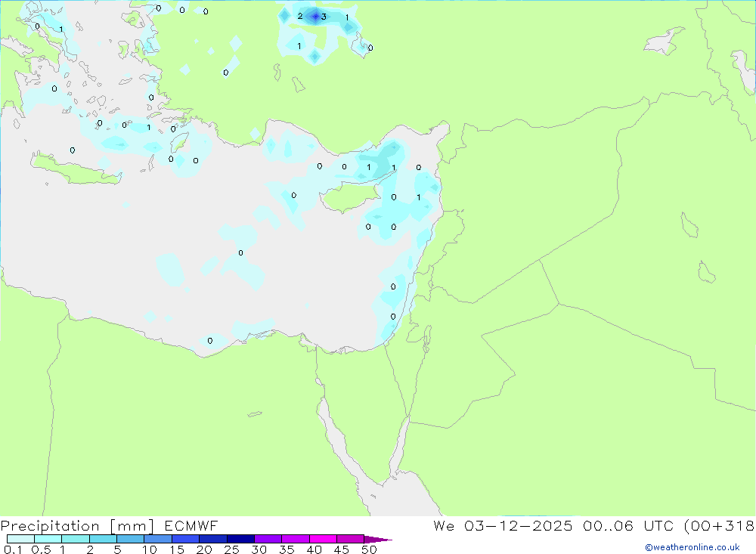Click the '30' legend scale label

259,549
